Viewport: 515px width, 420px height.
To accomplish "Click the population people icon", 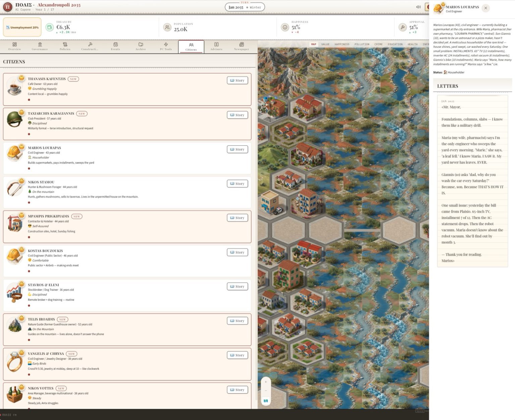I will point(167,27).
